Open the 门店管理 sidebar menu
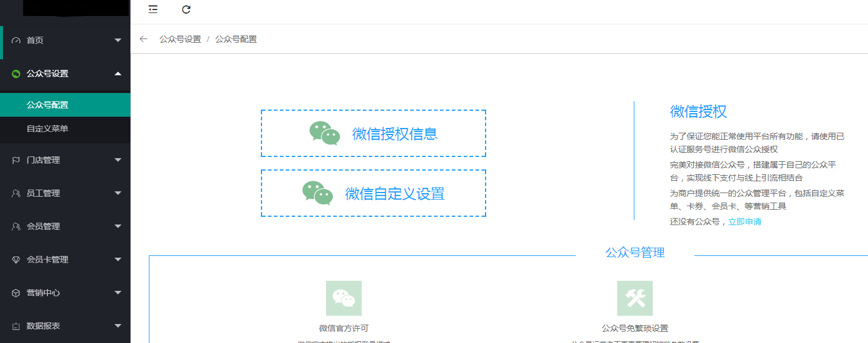Screen dimensions: 868x343 tap(65, 160)
